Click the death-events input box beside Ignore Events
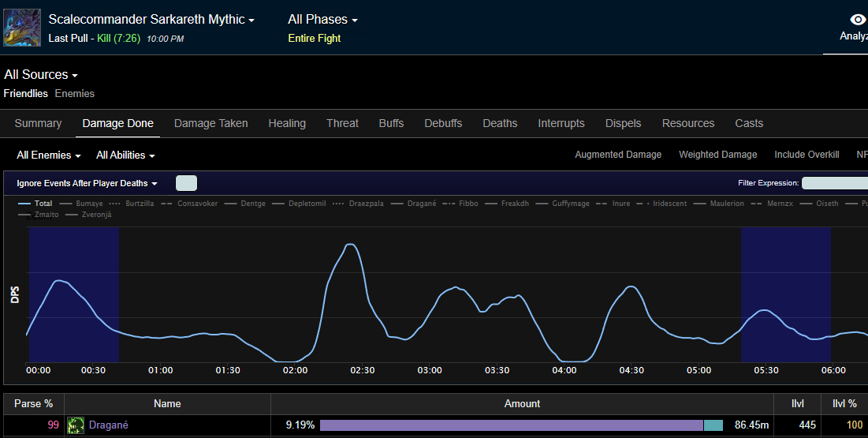This screenshot has width=868, height=438. 186,183
